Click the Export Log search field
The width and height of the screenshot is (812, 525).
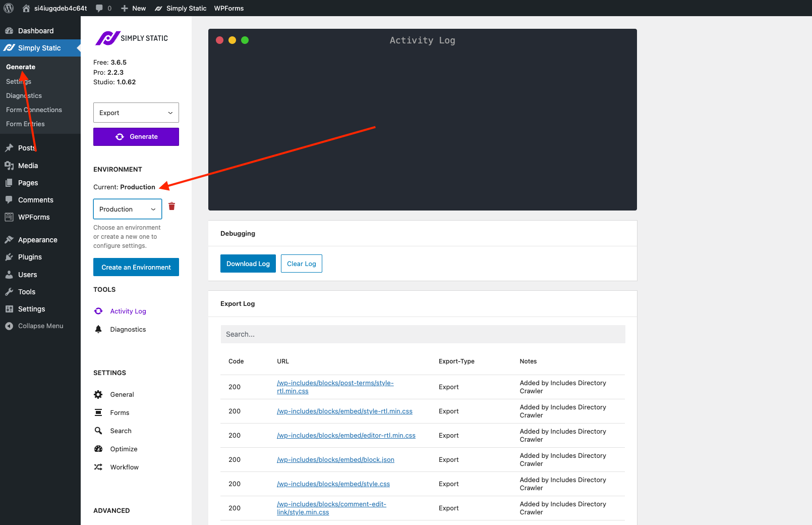423,334
